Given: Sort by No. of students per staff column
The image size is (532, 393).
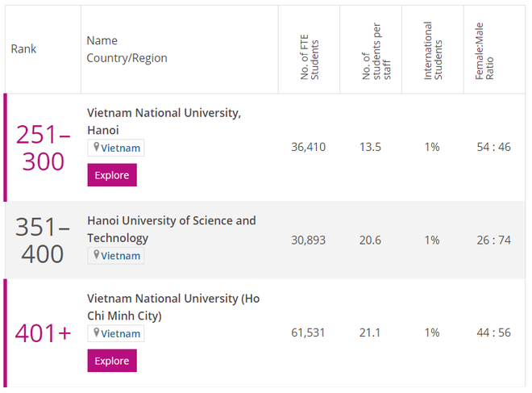Looking at the screenshot, I should click(372, 50).
